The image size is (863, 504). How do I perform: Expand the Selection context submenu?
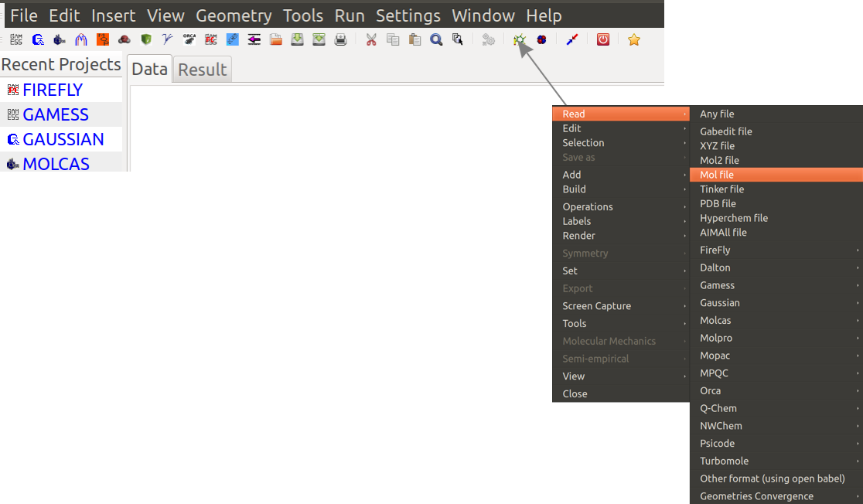[621, 142]
